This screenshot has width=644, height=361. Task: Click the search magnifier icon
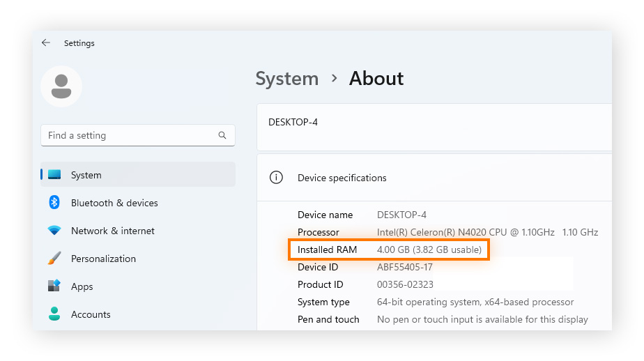point(222,135)
